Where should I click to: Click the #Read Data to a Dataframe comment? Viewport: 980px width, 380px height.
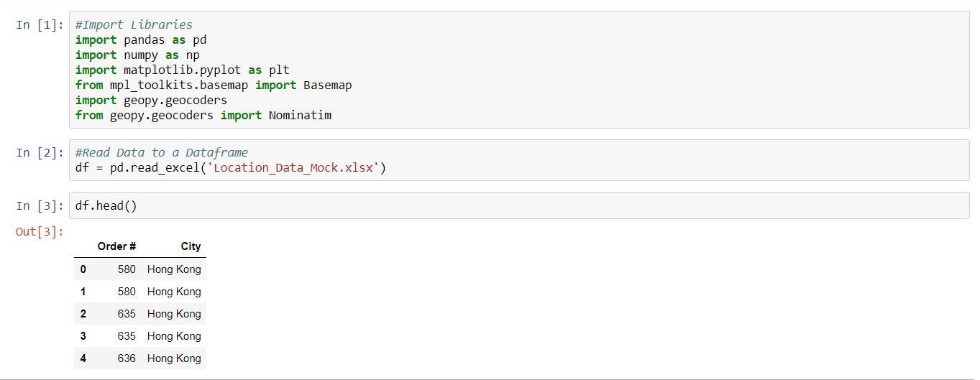(161, 152)
